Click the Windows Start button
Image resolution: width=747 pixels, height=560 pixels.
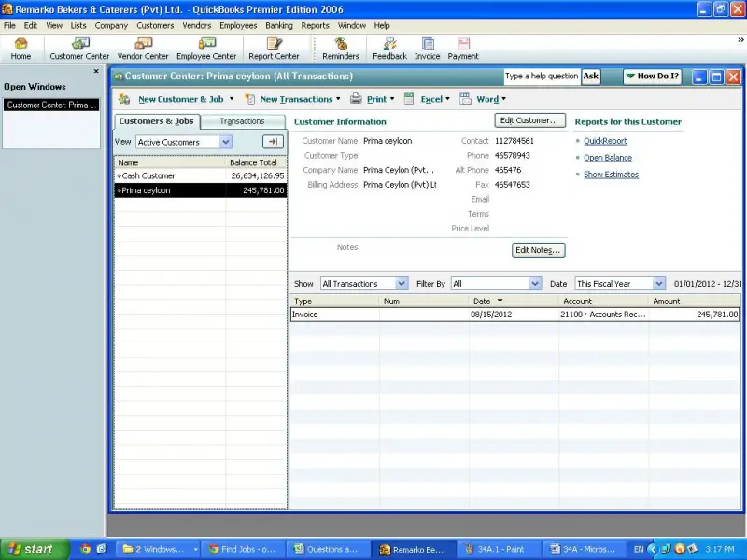pos(35,549)
